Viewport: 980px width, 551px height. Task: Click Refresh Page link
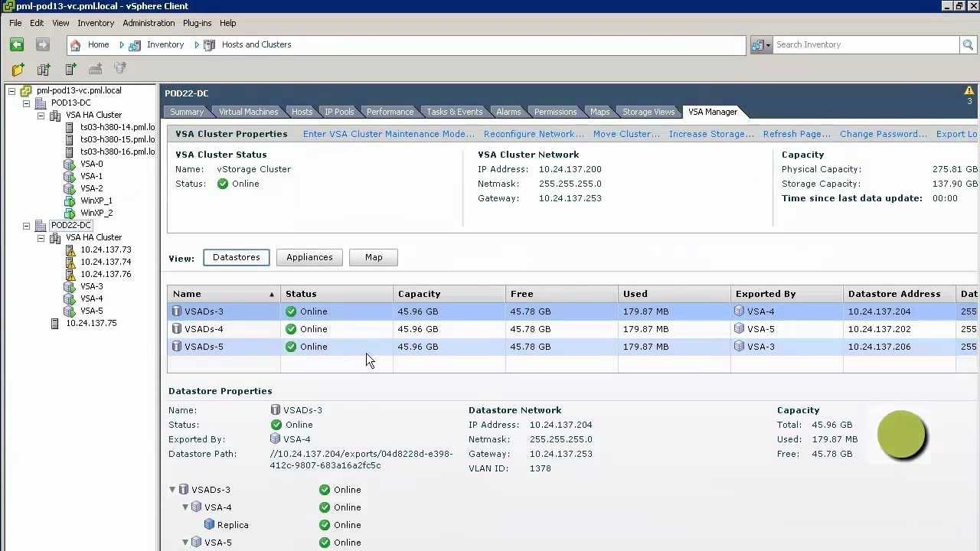click(797, 134)
